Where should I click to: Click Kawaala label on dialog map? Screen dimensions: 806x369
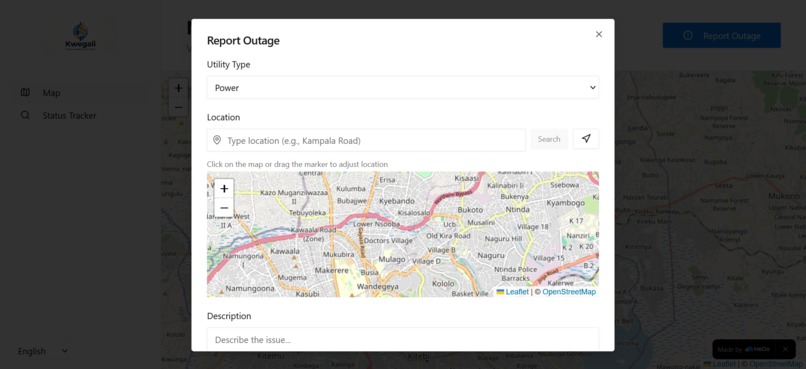click(x=285, y=252)
